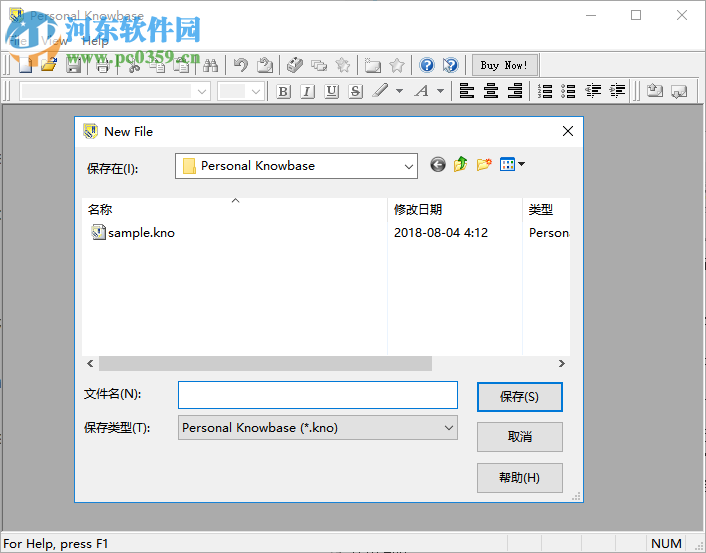
Task: Sort files by 类型 column header
Action: [x=547, y=209]
